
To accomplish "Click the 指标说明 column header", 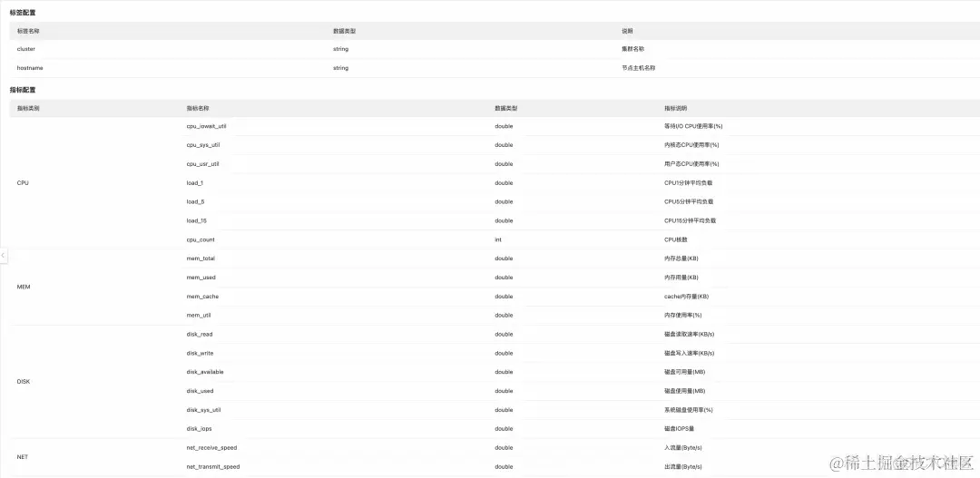I will click(x=676, y=108).
